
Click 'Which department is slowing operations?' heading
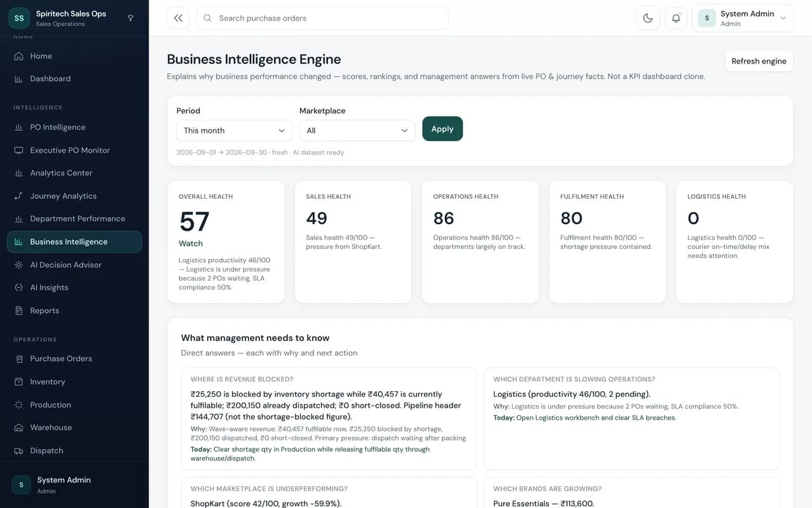pos(574,379)
